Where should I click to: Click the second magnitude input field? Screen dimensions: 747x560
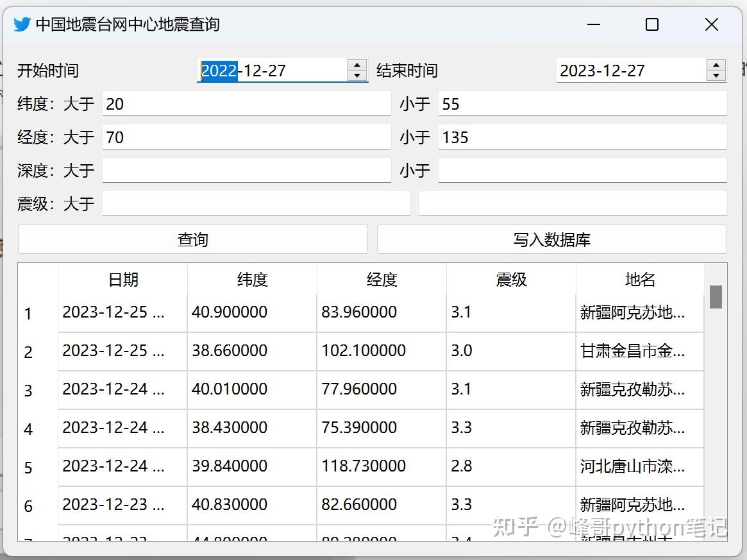point(573,203)
